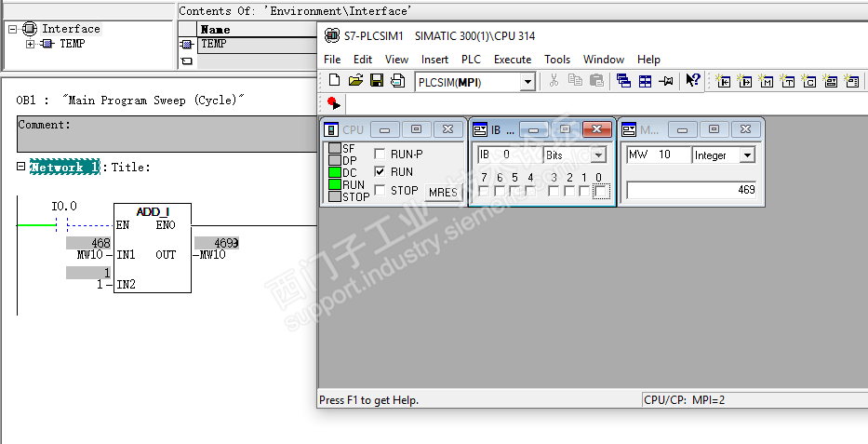Check the RUN-P mode checkbox
Screen dimensions: 868x444
coord(380,154)
